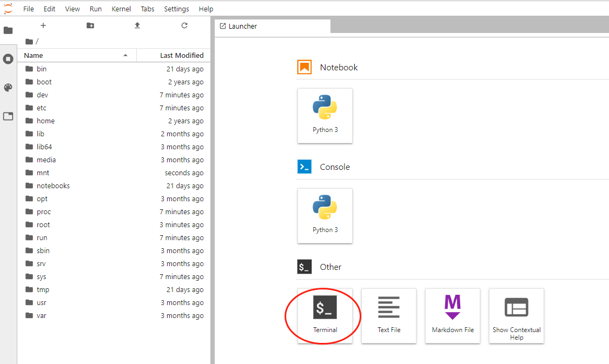Image resolution: width=609 pixels, height=364 pixels.
Task: Create a new Text File
Action: coord(389,315)
